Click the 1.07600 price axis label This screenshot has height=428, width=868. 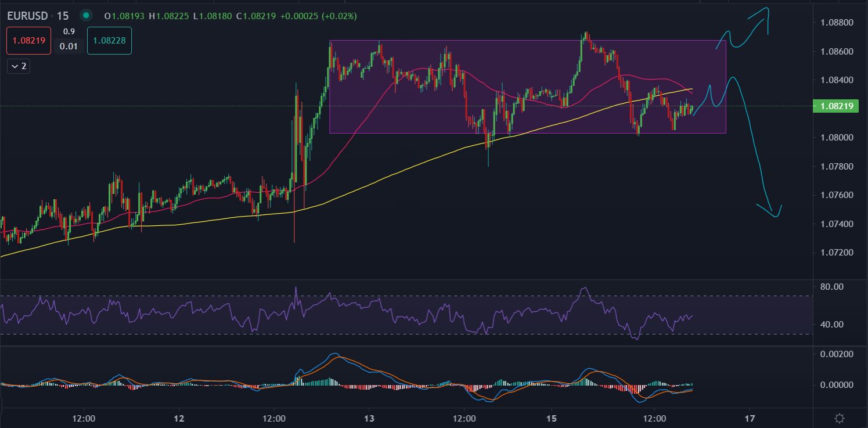tap(837, 195)
